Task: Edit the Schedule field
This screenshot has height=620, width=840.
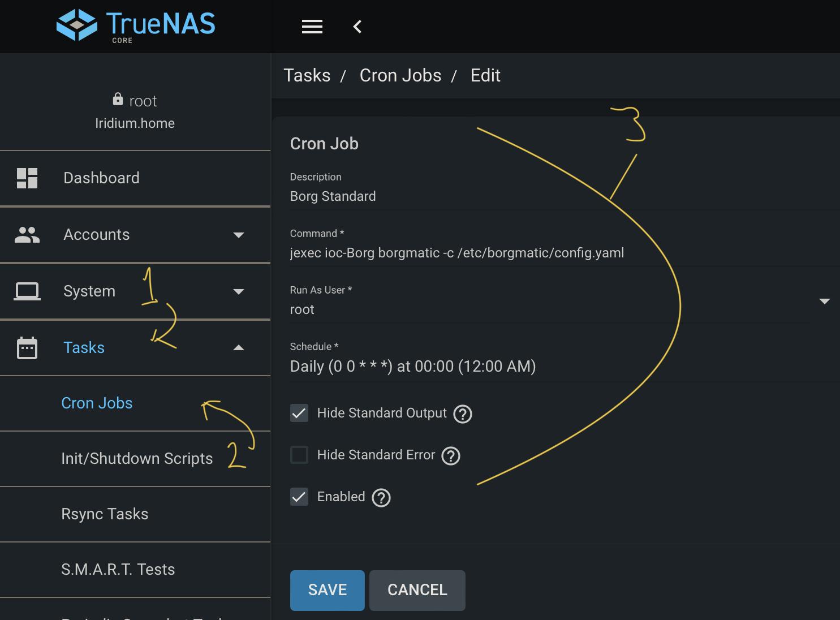Action: pos(413,366)
